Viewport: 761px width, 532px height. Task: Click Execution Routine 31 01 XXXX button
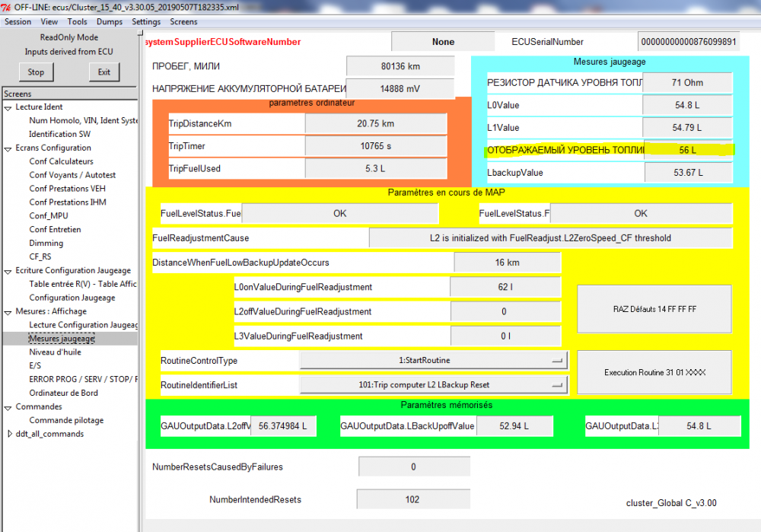coord(654,372)
